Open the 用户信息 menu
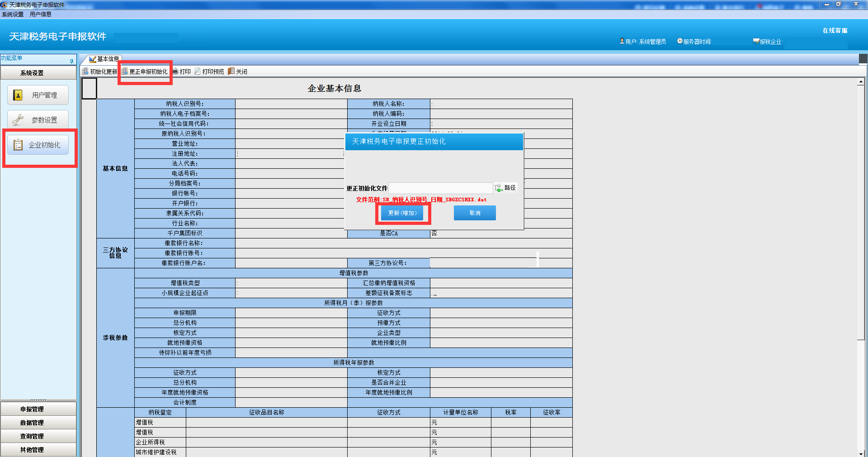This screenshot has height=457, width=868. [41, 14]
